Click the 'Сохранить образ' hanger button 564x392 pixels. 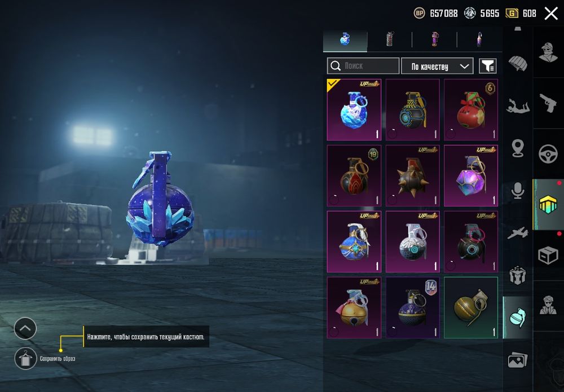pos(25,358)
